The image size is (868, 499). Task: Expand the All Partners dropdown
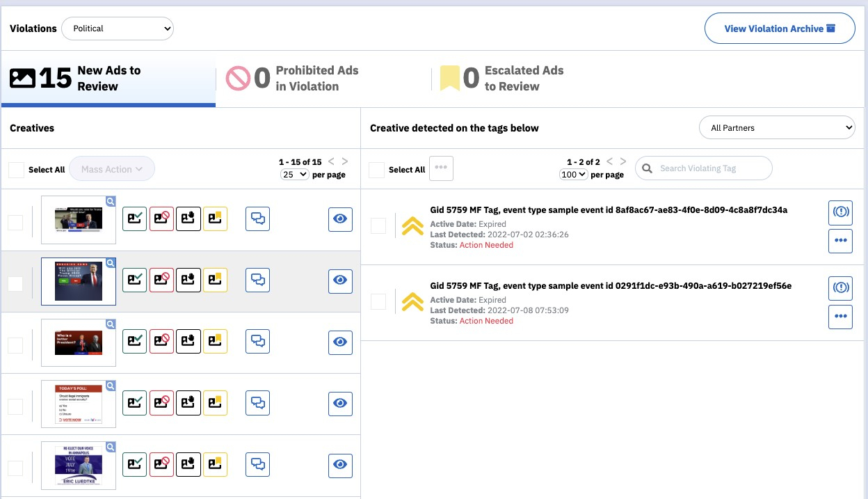776,128
